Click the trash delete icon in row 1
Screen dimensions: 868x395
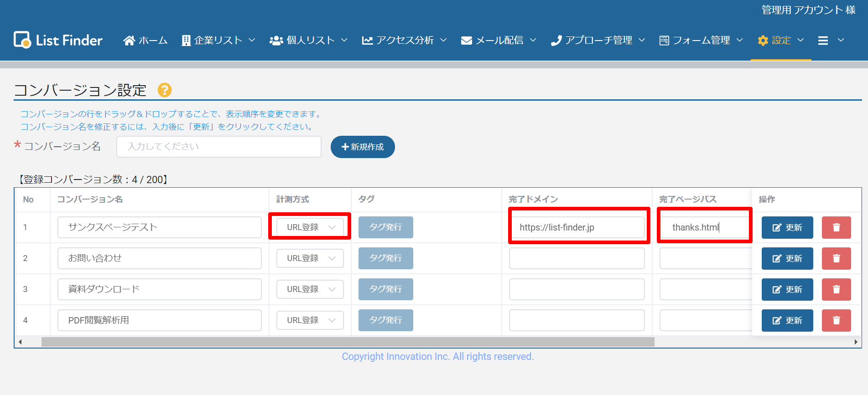point(836,227)
